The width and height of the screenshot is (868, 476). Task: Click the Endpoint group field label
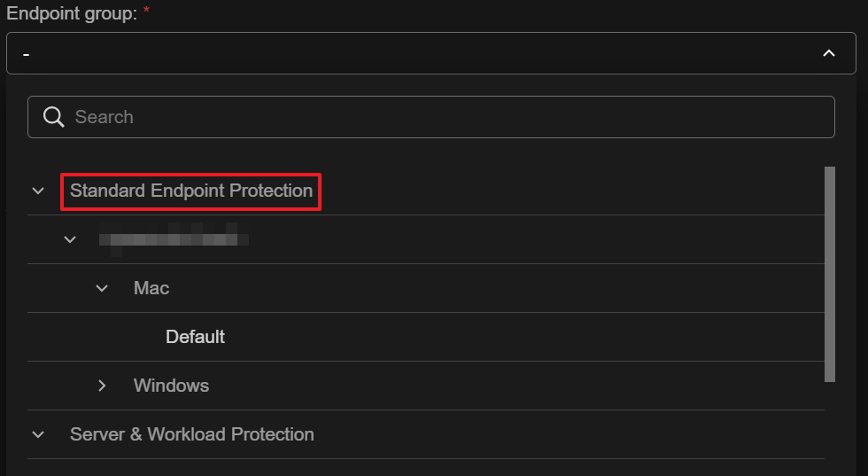[71, 15]
